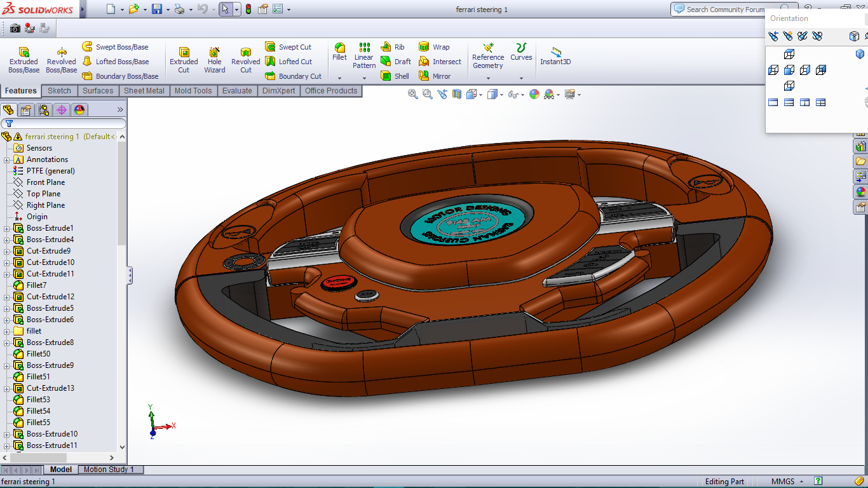
Task: Click the Mirror tool
Action: pyautogui.click(x=435, y=76)
